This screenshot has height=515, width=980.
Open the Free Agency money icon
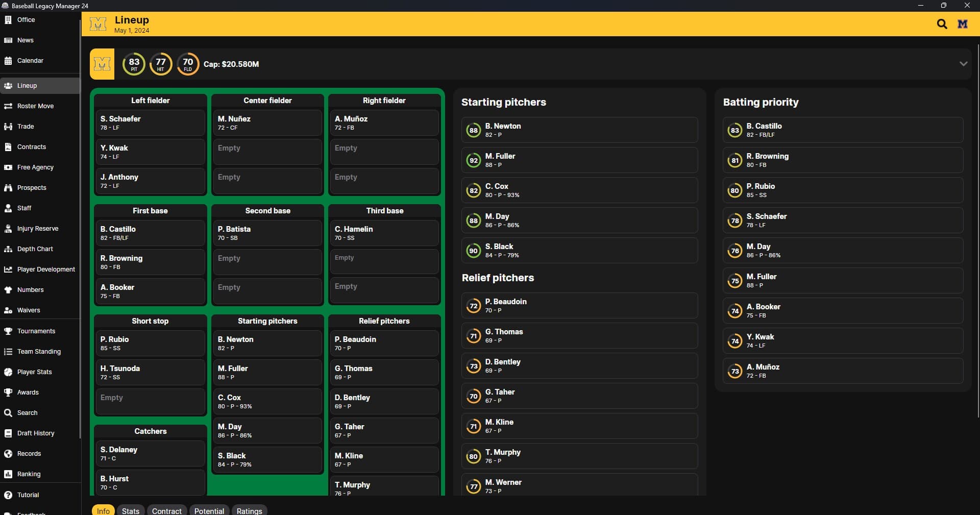click(x=8, y=167)
